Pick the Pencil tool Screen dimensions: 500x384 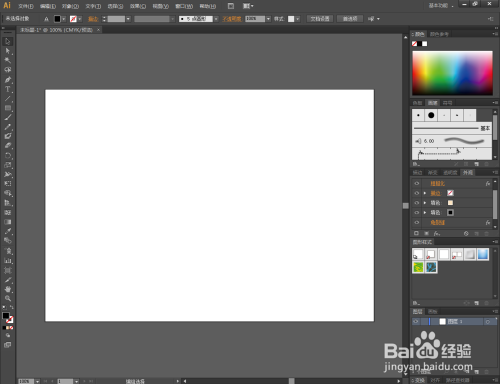(x=8, y=127)
